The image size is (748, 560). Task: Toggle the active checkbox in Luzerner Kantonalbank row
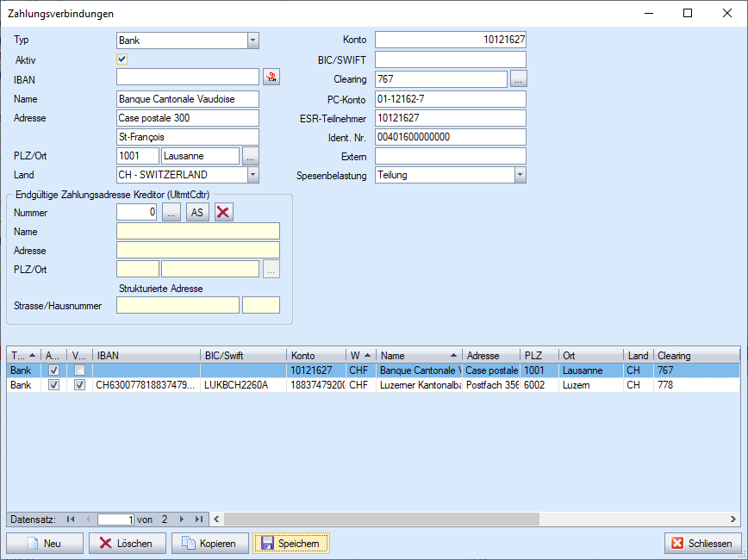tap(53, 386)
